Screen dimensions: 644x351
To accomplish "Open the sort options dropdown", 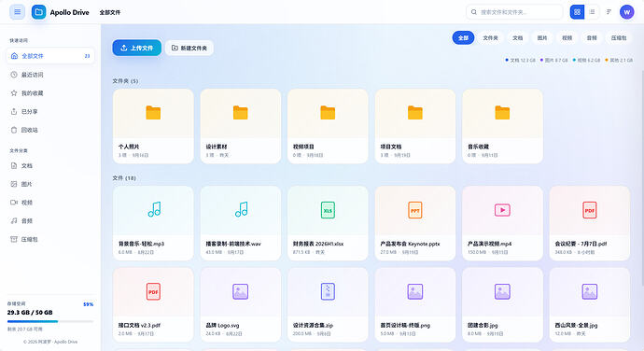I will tap(609, 12).
